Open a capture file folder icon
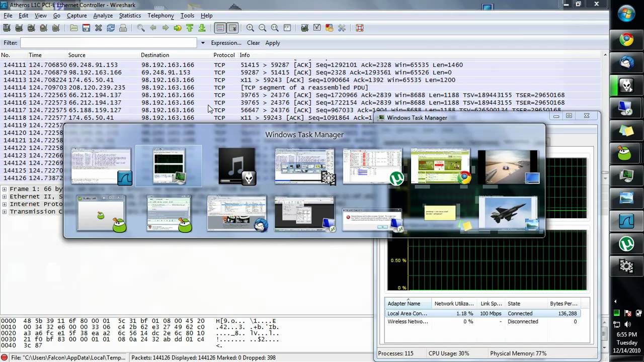 [x=74, y=28]
